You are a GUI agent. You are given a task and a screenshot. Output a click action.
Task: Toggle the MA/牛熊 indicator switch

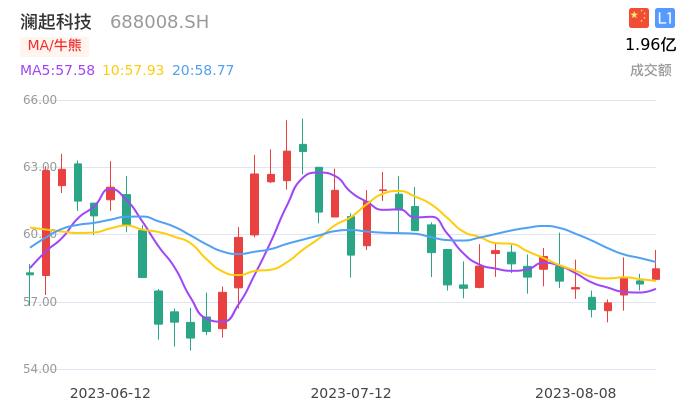[54, 45]
